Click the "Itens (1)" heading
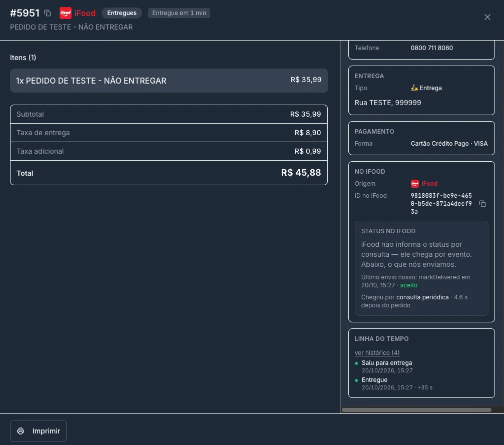The image size is (504, 445). coord(23,58)
